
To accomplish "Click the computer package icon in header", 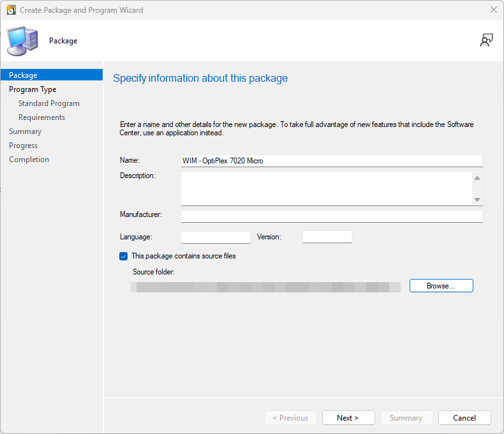I will (22, 41).
